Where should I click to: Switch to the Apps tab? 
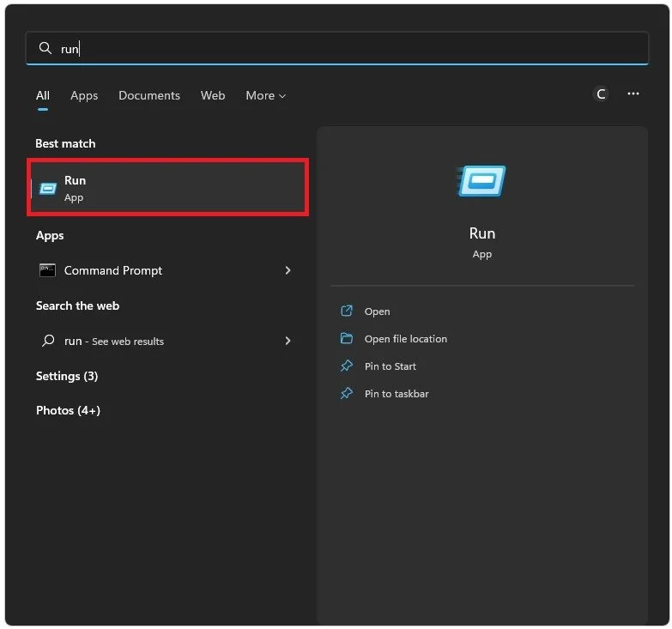84,95
